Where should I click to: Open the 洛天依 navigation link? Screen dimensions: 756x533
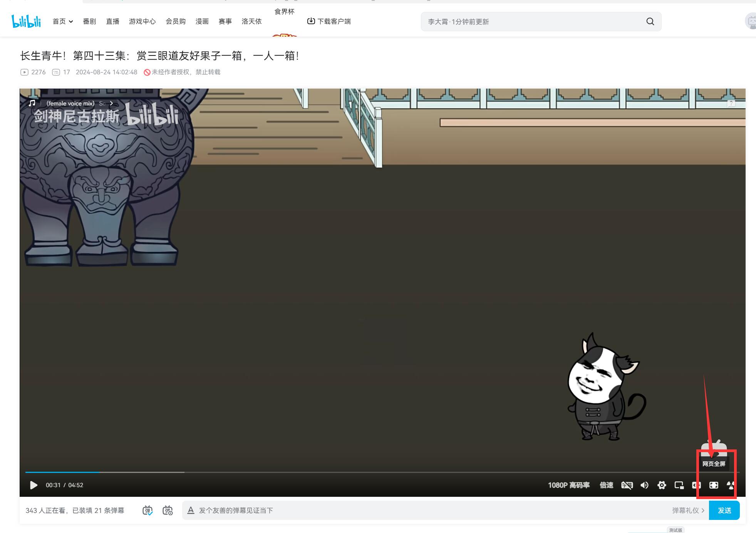pos(251,22)
